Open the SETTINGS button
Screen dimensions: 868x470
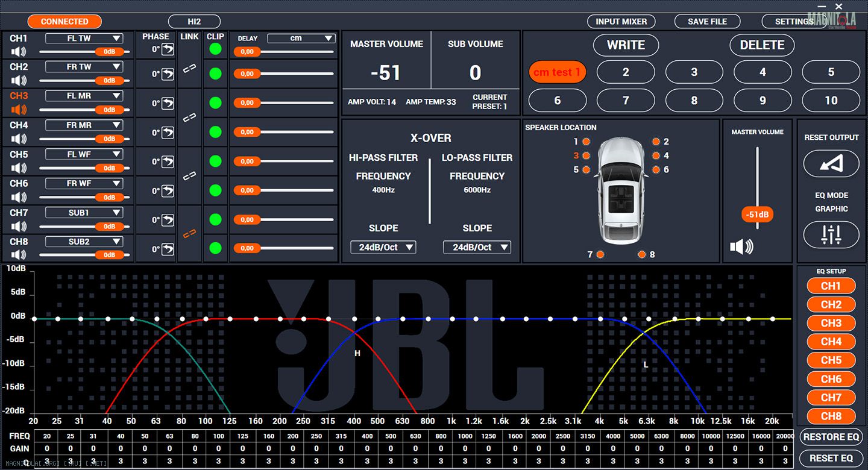click(794, 21)
